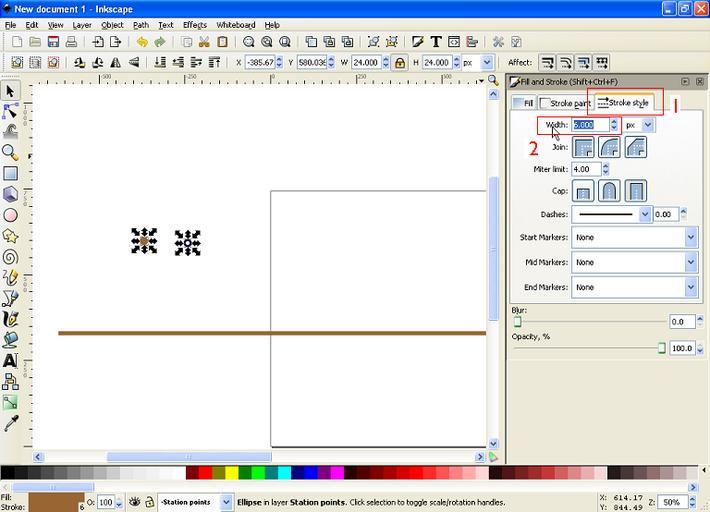Select the Miter join option
Viewport: 710px width, 512px height.
(x=583, y=147)
